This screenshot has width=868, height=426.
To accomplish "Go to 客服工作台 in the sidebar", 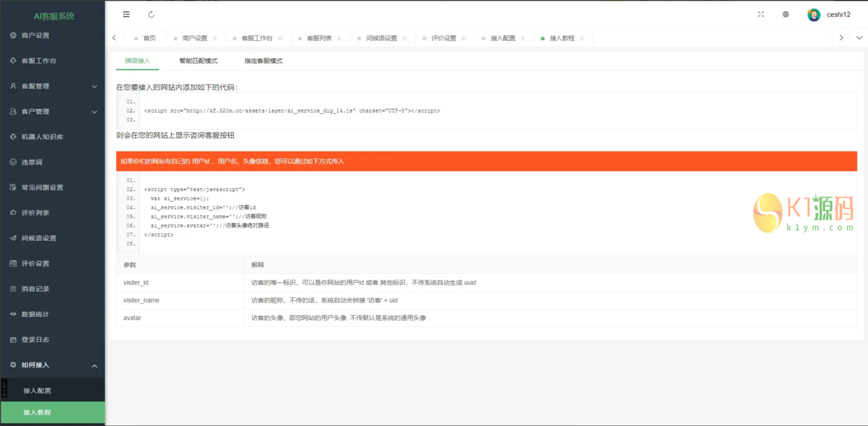I will tap(52, 61).
